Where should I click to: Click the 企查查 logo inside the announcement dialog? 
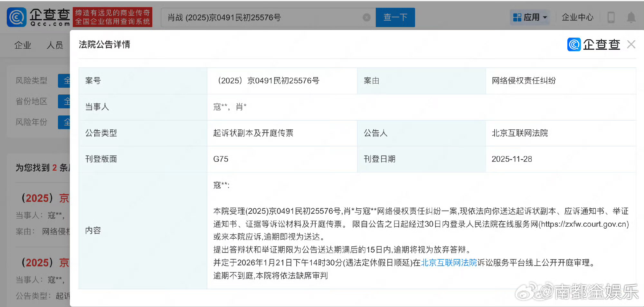594,45
